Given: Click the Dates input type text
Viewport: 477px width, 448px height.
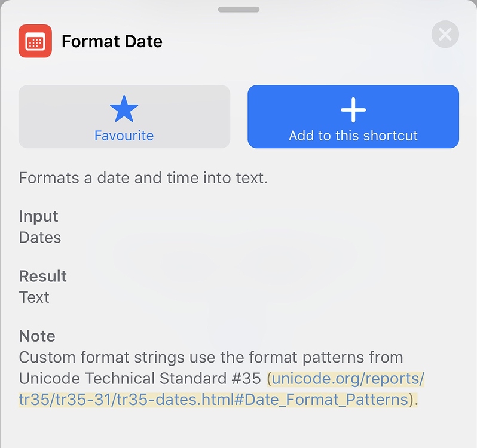Looking at the screenshot, I should click(40, 237).
